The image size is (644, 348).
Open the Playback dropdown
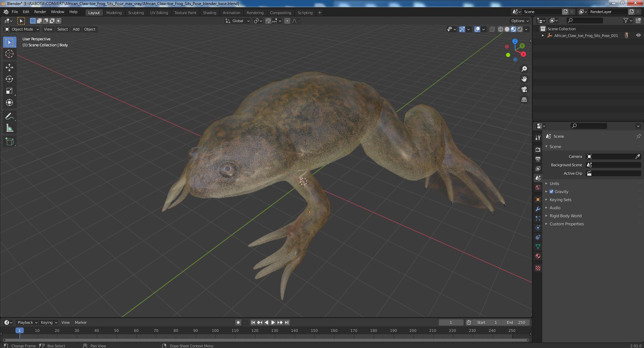(27, 322)
